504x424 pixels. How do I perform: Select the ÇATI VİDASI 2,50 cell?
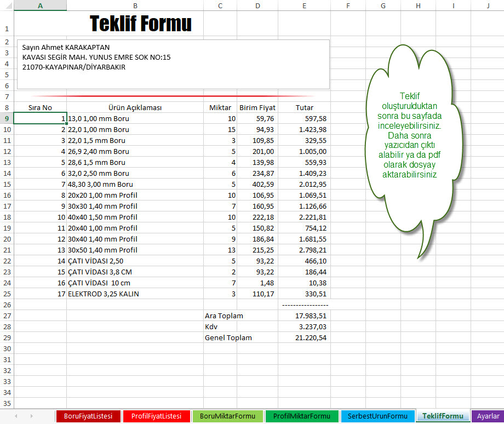pos(135,261)
